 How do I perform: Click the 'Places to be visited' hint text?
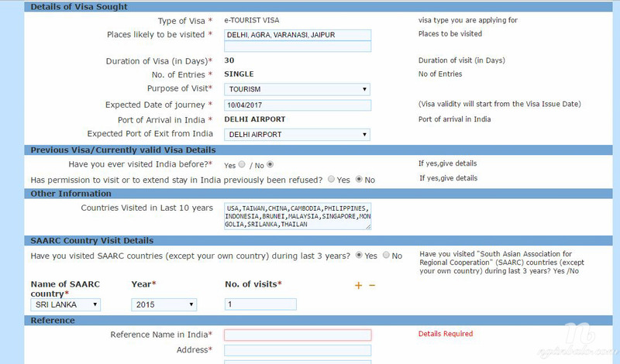point(450,34)
